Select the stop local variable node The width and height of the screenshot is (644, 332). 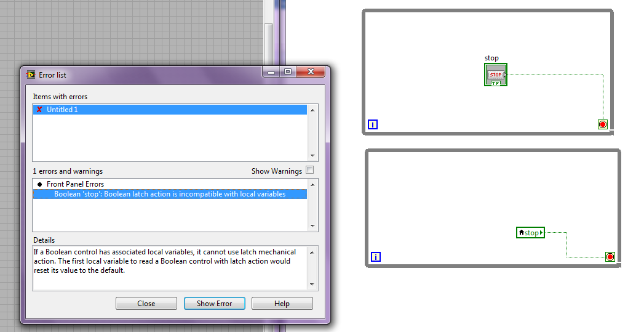[530, 232]
